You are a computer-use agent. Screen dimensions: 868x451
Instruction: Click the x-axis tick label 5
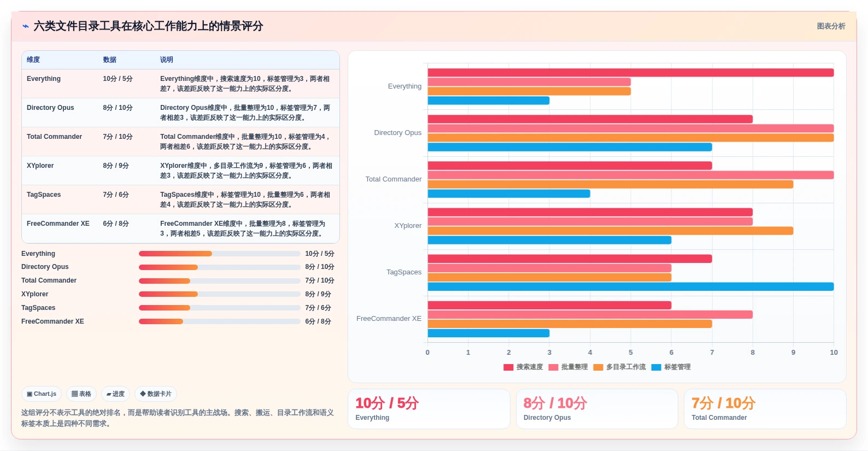[x=631, y=353]
